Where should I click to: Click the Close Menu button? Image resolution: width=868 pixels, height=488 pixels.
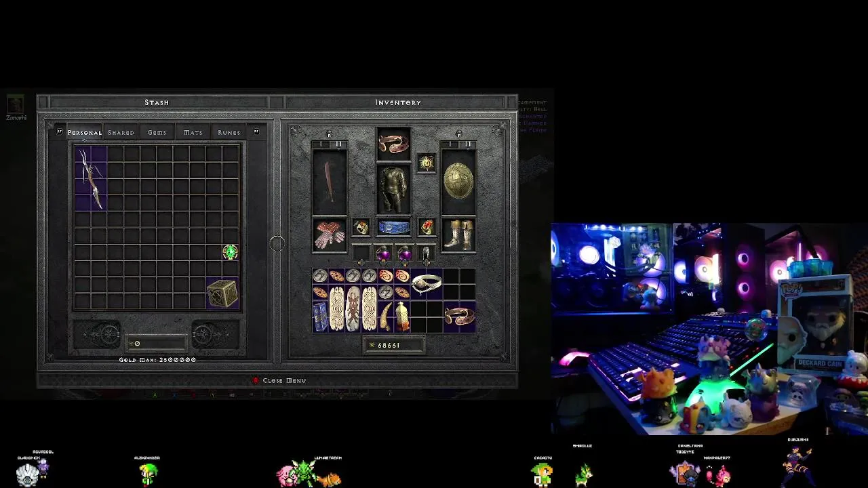[279, 380]
